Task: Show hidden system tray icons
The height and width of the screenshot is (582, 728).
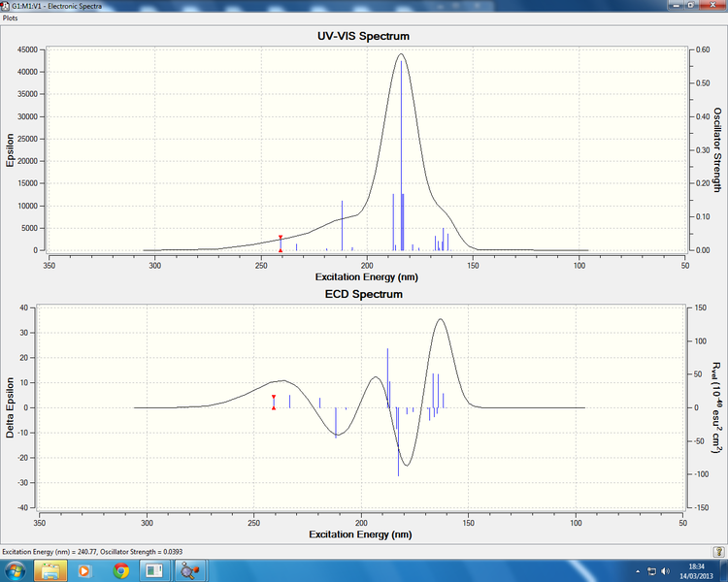Action: point(638,571)
